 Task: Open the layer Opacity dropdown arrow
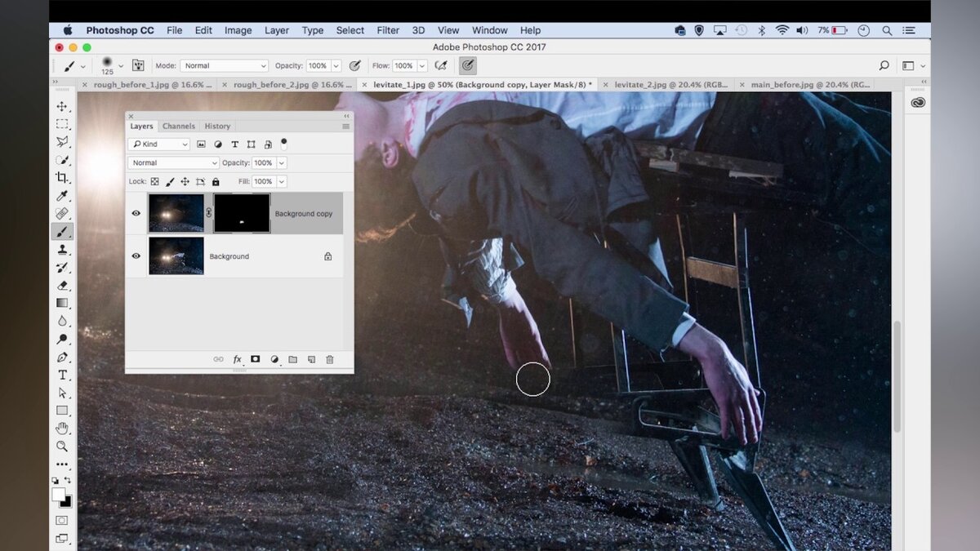click(x=281, y=163)
